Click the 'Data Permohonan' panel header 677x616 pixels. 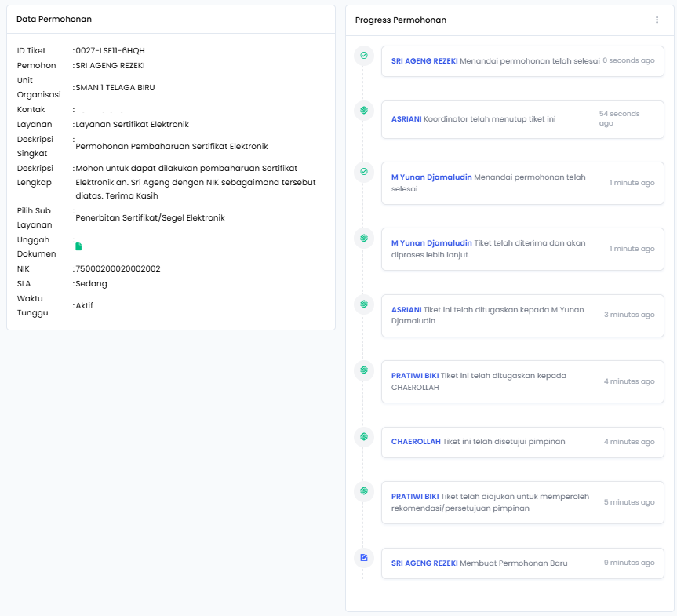[54, 19]
